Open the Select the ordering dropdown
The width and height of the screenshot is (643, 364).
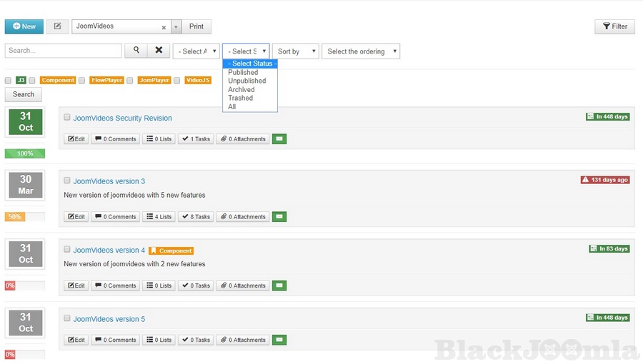point(360,51)
